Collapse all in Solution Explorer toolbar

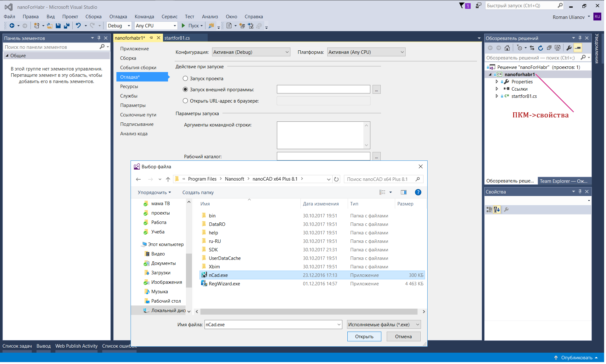(549, 48)
